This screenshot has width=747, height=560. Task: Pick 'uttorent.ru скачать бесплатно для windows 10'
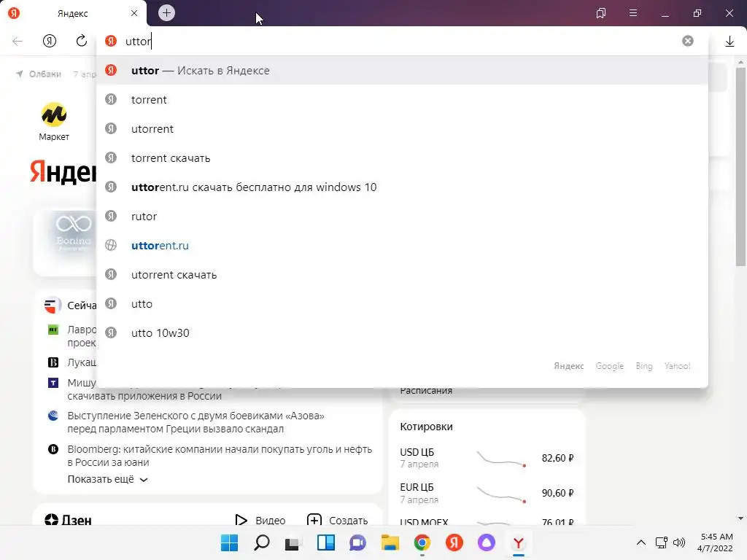[402, 187]
